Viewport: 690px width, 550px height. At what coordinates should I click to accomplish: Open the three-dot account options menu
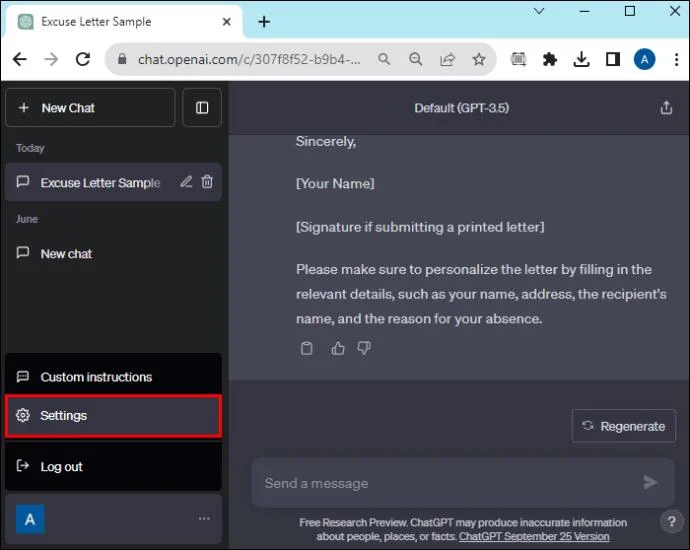click(x=204, y=519)
